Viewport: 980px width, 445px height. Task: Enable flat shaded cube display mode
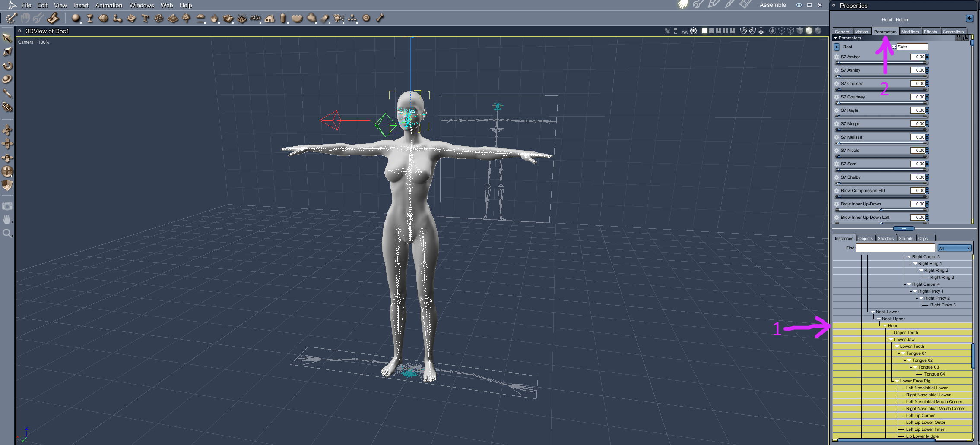(800, 31)
